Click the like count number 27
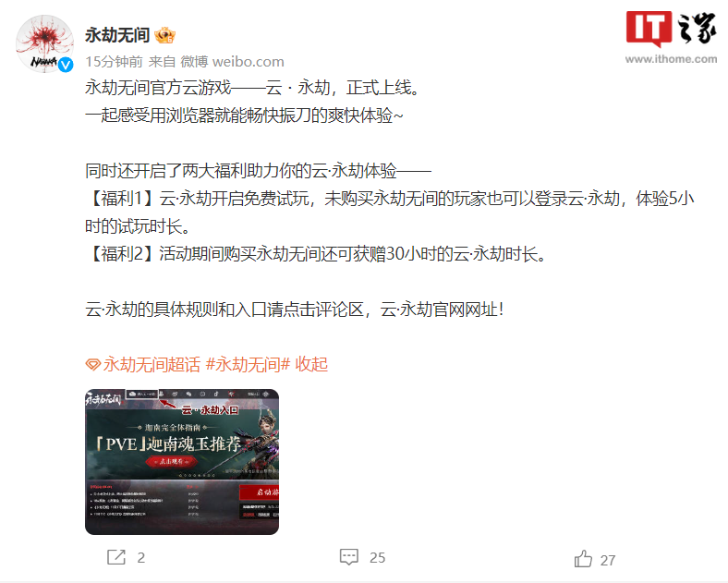The image size is (728, 583). point(608,560)
